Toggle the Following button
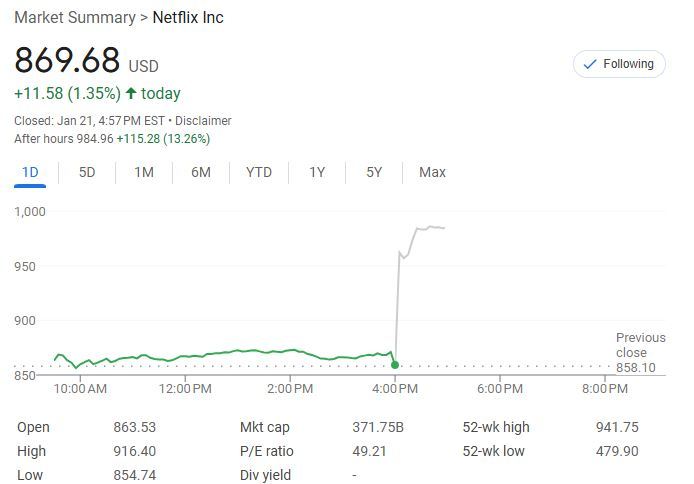694x484 pixels. point(619,64)
